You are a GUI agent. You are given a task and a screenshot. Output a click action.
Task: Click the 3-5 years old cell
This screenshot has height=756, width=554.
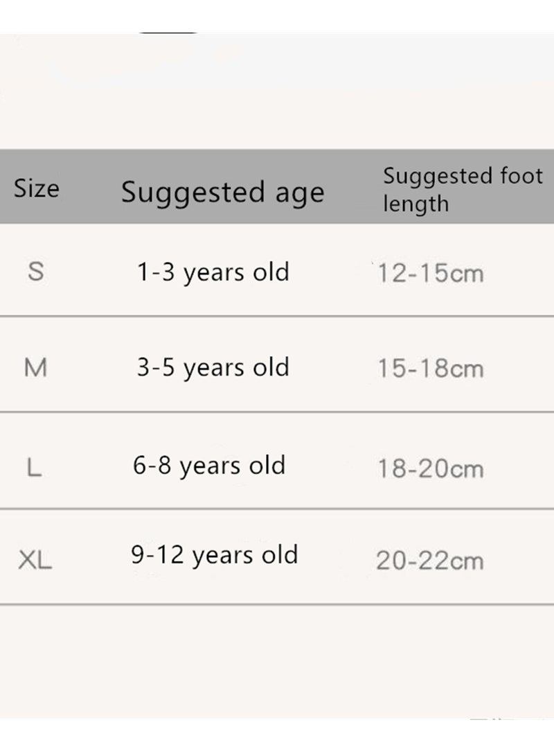(x=213, y=368)
